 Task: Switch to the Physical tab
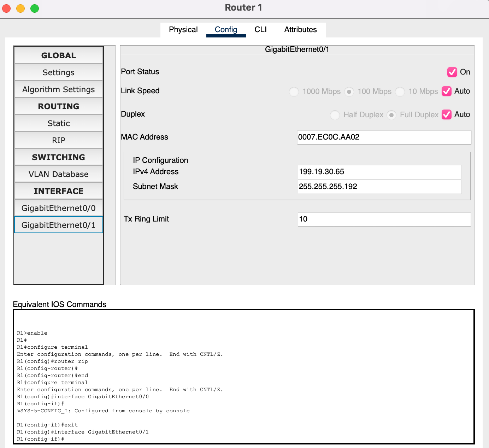(183, 30)
